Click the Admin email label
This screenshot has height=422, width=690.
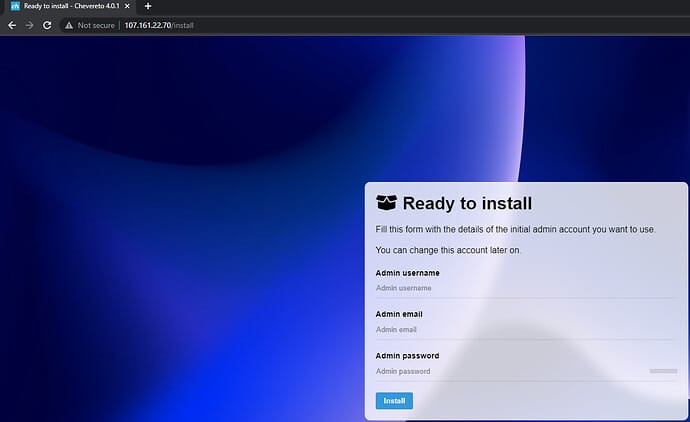tap(400, 314)
